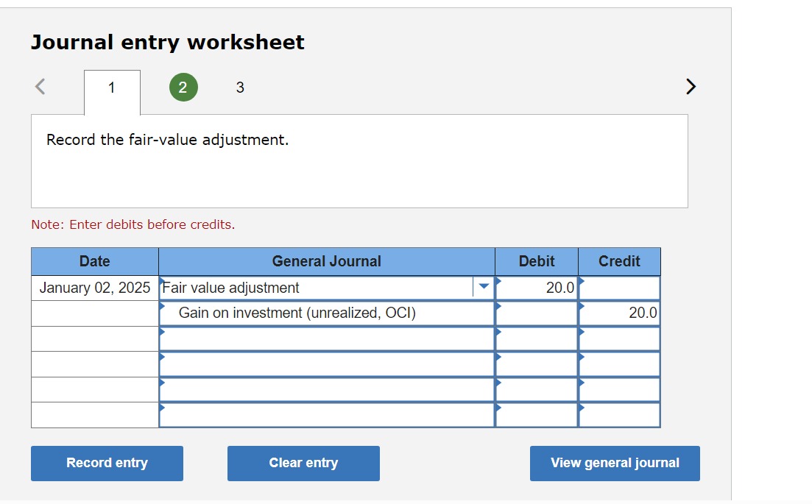
Task: Click the blue marker beside the Debit 20.0 cell
Action: (x=498, y=283)
